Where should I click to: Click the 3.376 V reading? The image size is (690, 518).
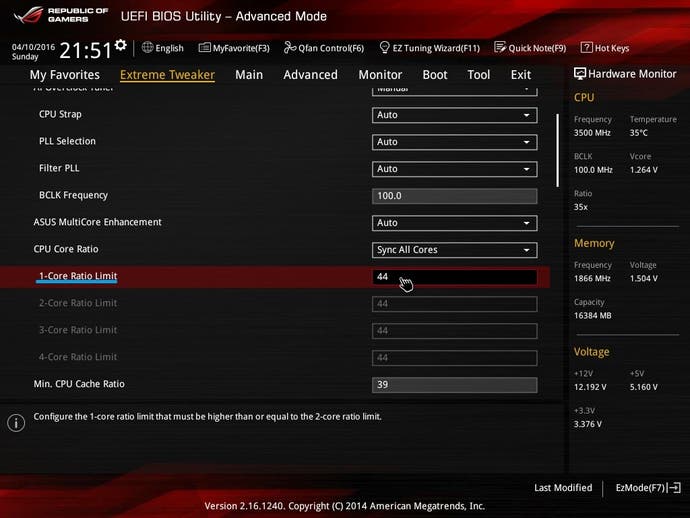click(x=588, y=424)
